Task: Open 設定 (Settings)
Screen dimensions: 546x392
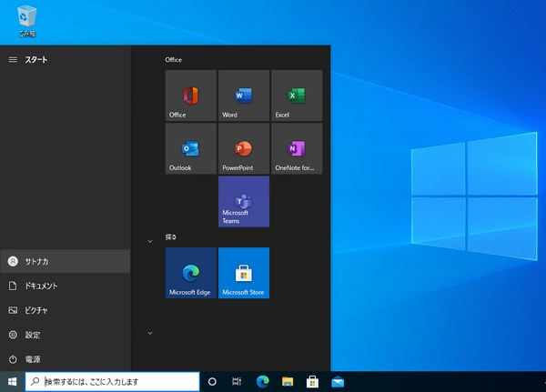Action: point(66,335)
